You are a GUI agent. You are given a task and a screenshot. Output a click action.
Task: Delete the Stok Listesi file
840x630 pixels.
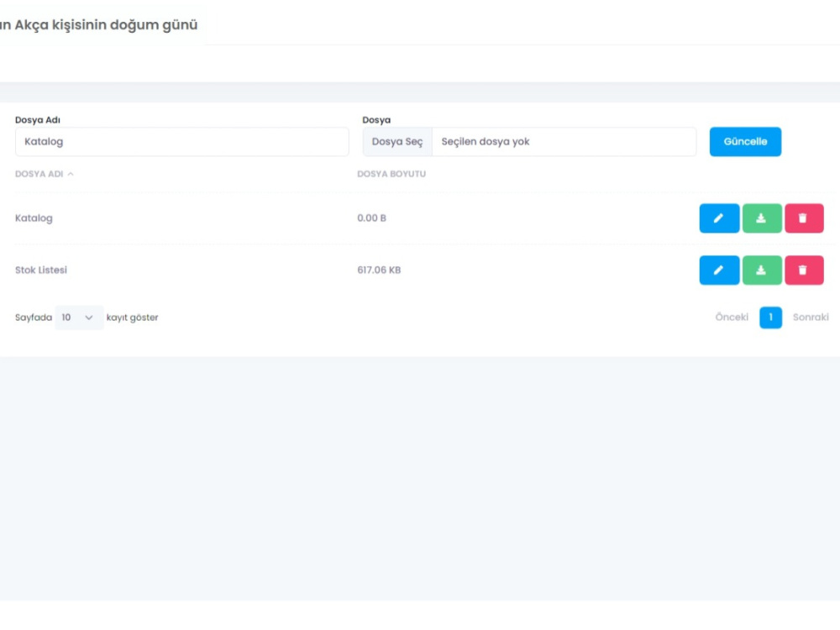(804, 270)
